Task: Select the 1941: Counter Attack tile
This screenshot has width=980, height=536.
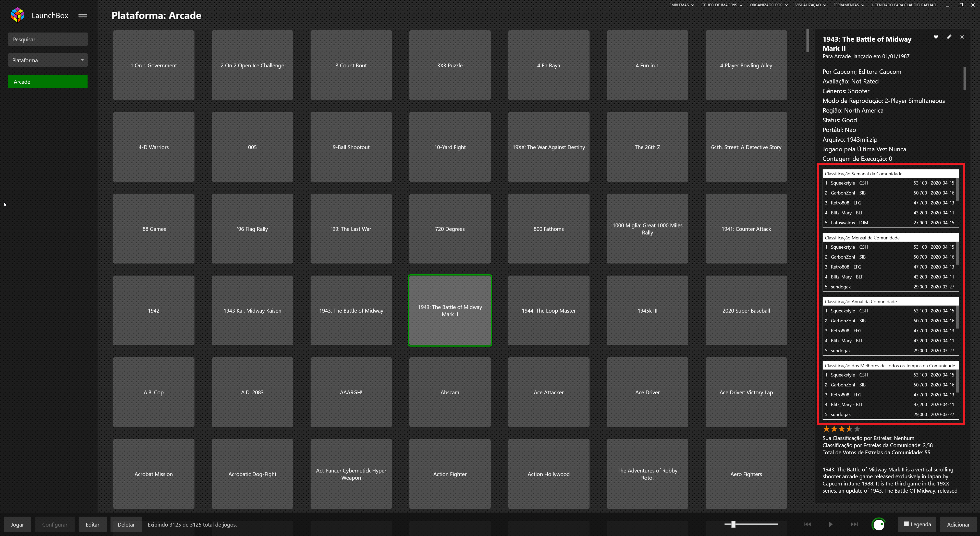Action: click(746, 229)
